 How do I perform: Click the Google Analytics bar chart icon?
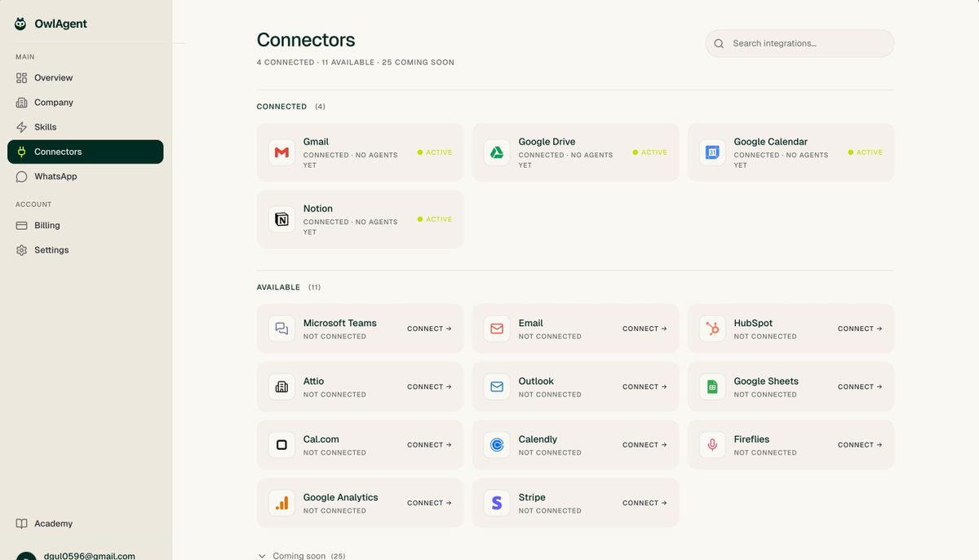(281, 503)
